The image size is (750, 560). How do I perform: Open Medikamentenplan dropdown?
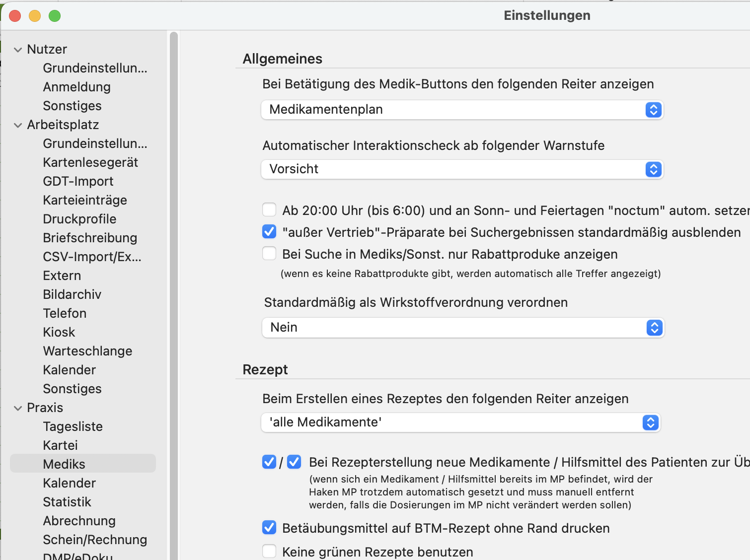462,110
